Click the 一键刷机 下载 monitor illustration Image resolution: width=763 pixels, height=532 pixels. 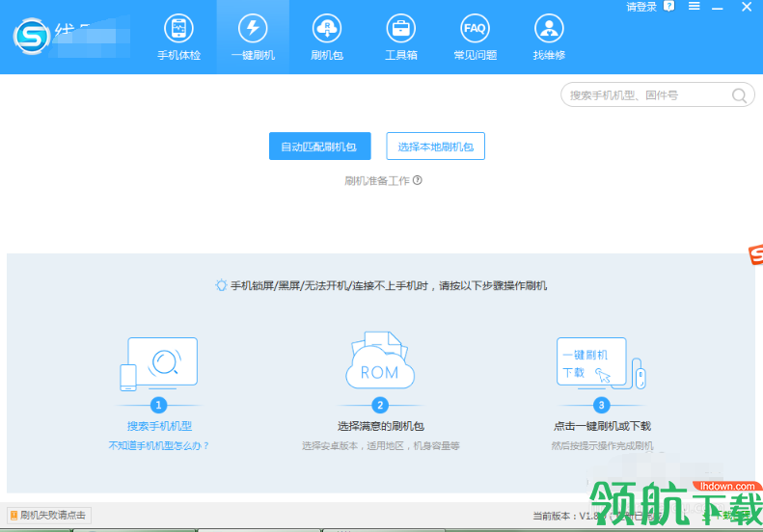[602, 363]
